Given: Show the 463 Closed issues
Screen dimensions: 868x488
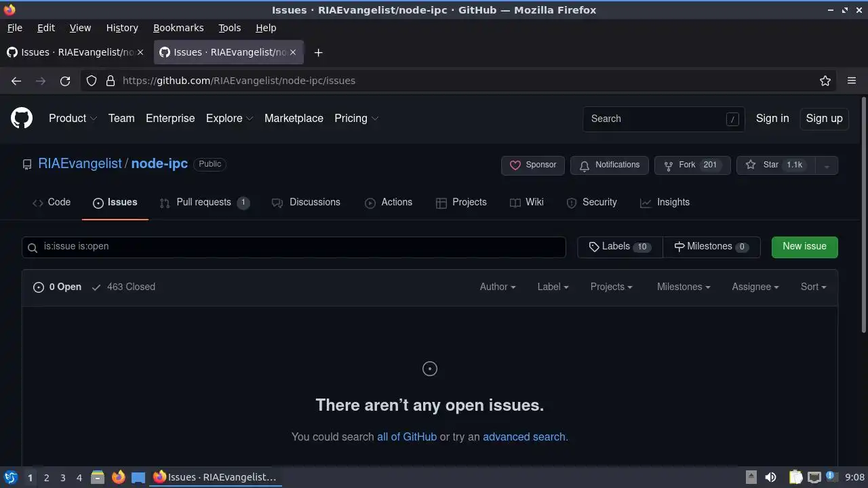Looking at the screenshot, I should tap(123, 287).
